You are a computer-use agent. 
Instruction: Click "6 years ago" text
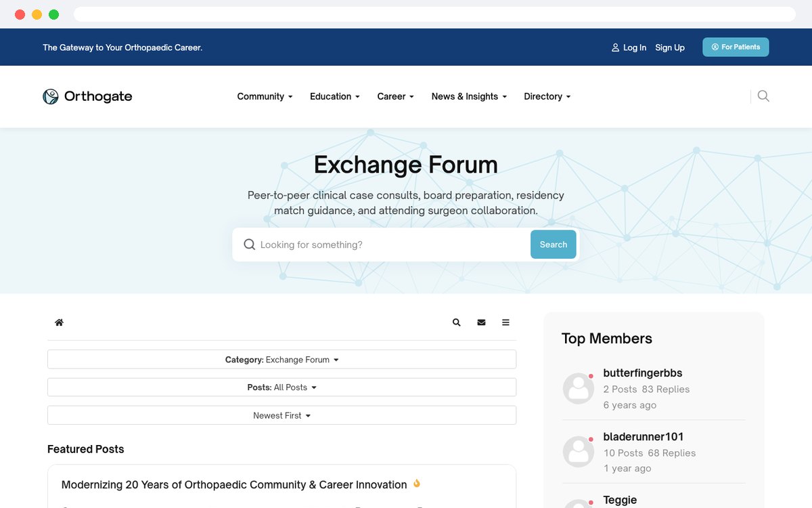coord(630,405)
